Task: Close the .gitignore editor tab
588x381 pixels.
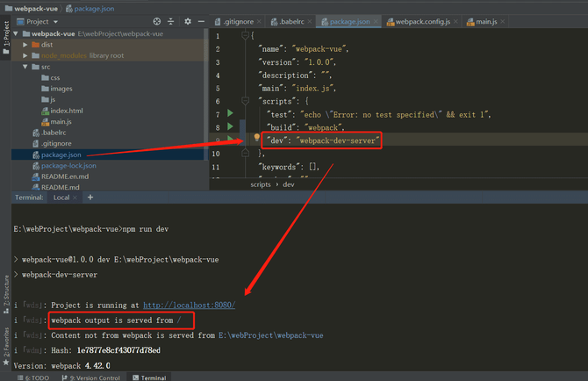Action: [x=259, y=22]
